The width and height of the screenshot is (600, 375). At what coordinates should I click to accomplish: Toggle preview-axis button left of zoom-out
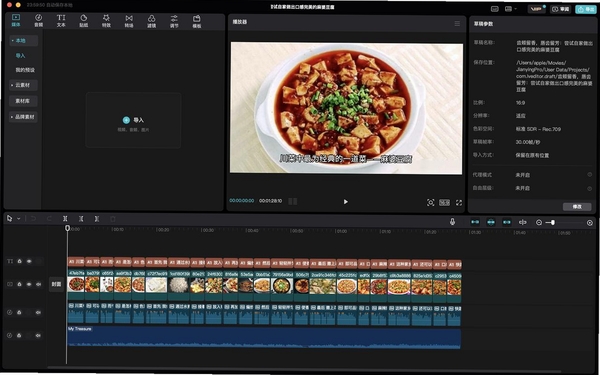pos(522,222)
